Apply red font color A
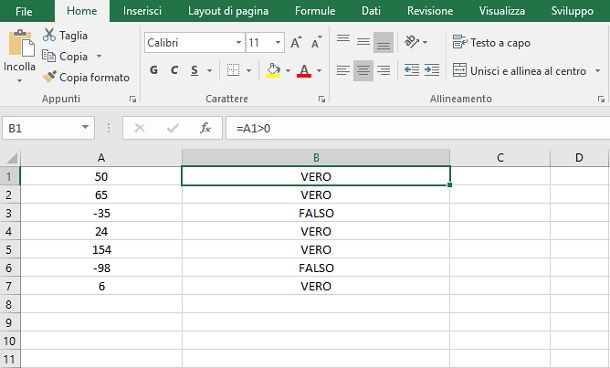The image size is (610, 368). click(304, 70)
